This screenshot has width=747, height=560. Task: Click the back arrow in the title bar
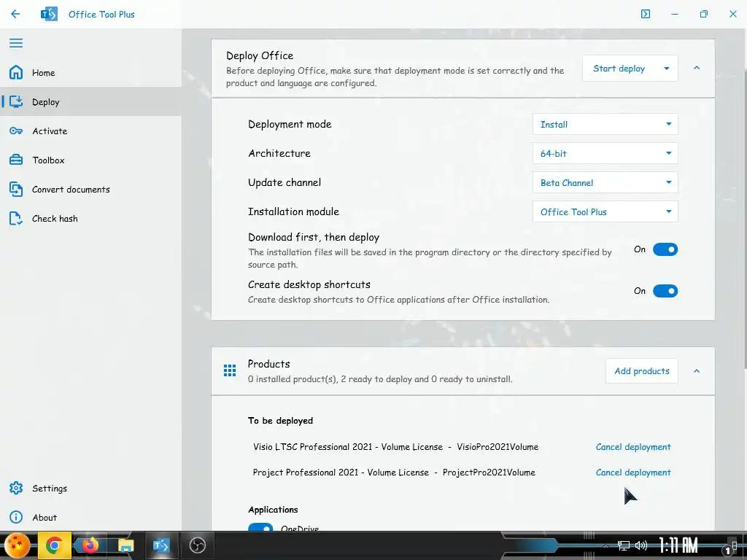point(15,14)
